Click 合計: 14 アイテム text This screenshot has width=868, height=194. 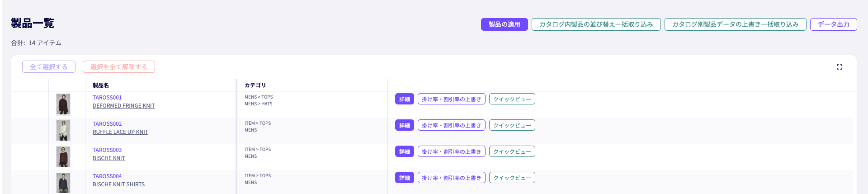click(x=36, y=43)
